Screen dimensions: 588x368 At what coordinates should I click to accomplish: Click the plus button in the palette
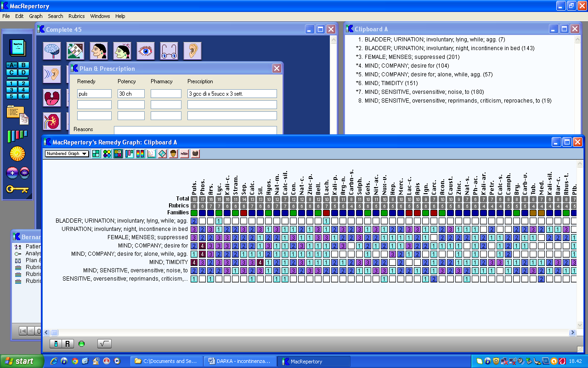point(12,173)
